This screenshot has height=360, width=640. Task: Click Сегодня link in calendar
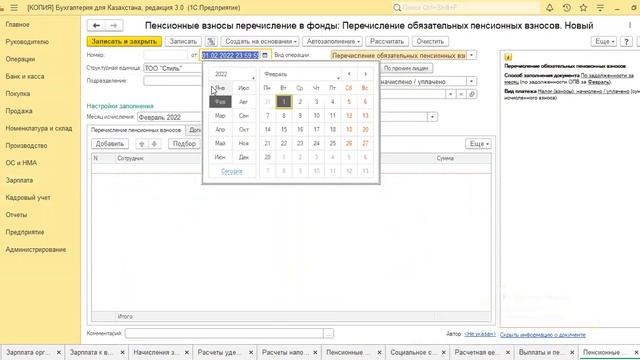(x=231, y=171)
